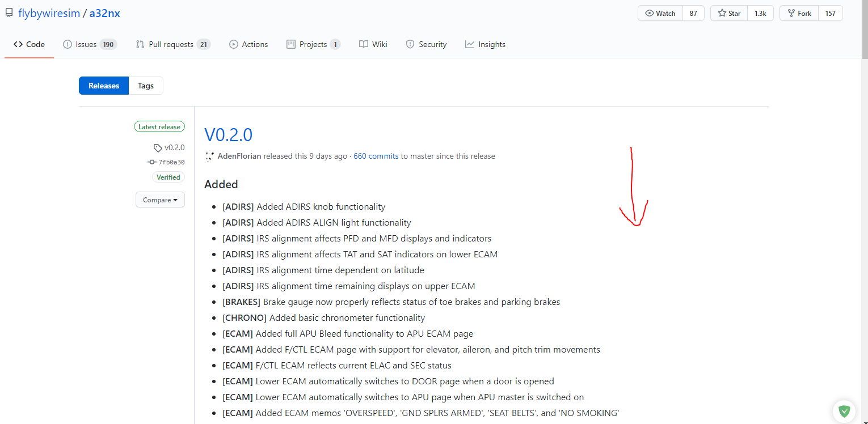Image resolution: width=868 pixels, height=424 pixels.
Task: Star the repository
Action: (729, 13)
